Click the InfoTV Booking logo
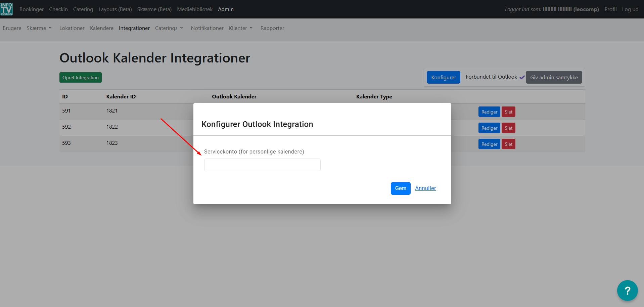Viewport: 644px width, 307px height. [7, 9]
